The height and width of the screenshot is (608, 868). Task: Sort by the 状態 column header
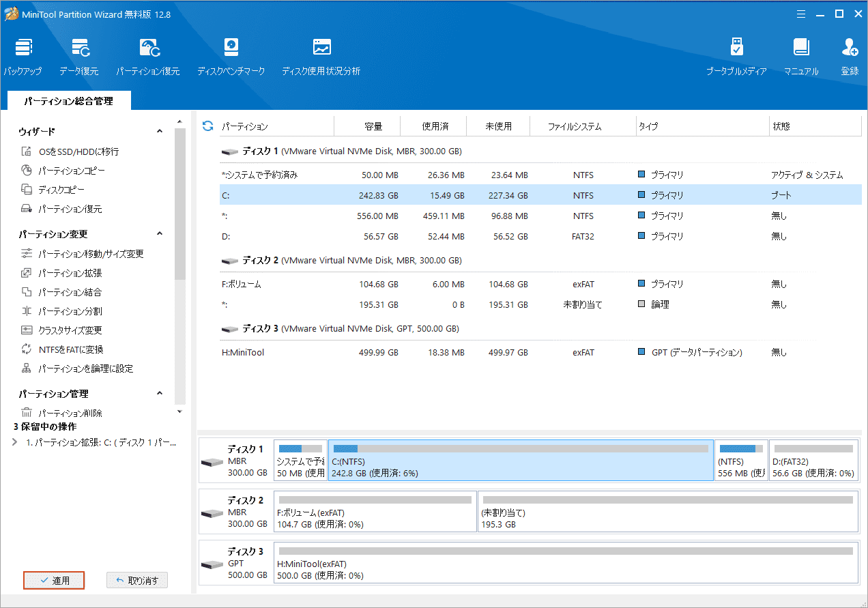tap(815, 126)
